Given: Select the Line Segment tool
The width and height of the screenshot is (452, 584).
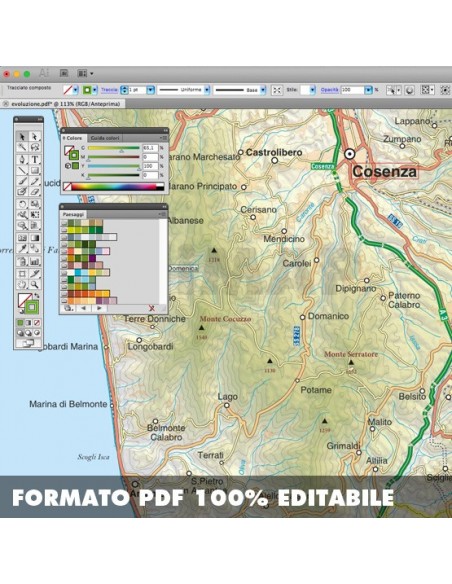Looking at the screenshot, I should 22,171.
